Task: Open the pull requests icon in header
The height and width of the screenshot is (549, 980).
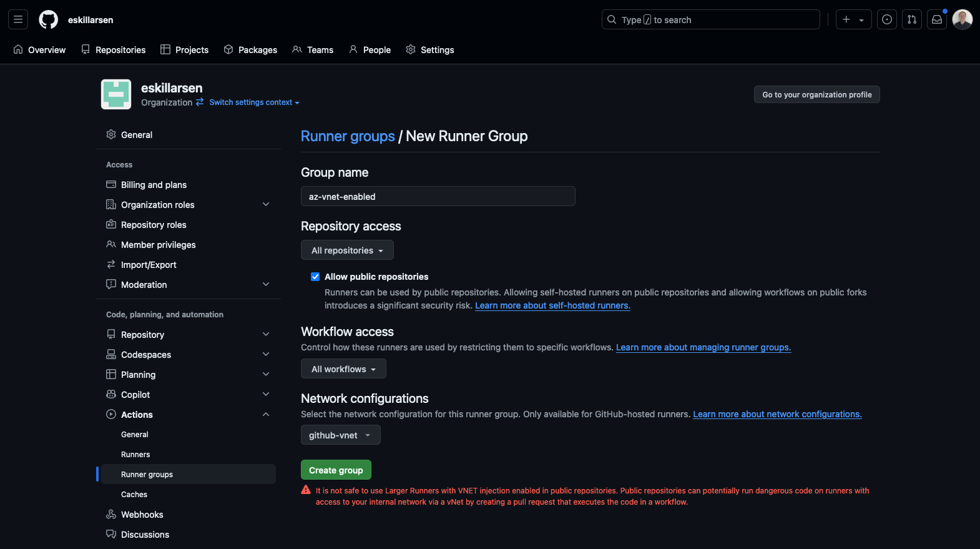Action: [912, 19]
